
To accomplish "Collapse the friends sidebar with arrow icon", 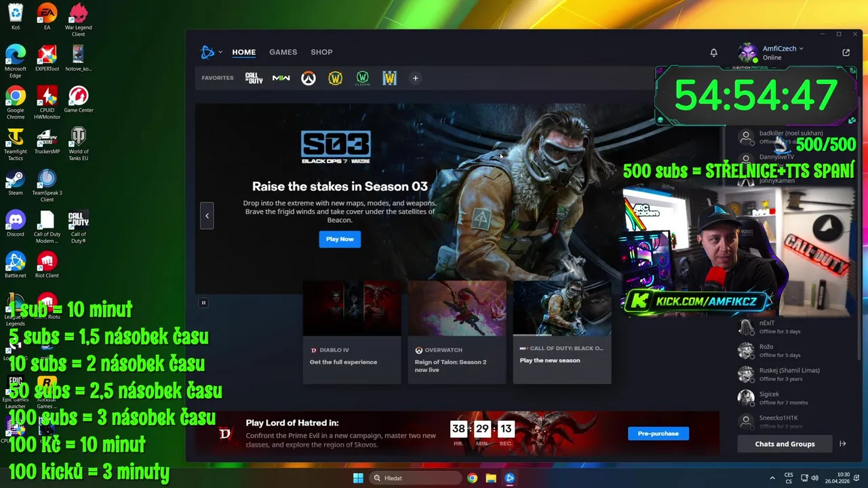I will 843,444.
